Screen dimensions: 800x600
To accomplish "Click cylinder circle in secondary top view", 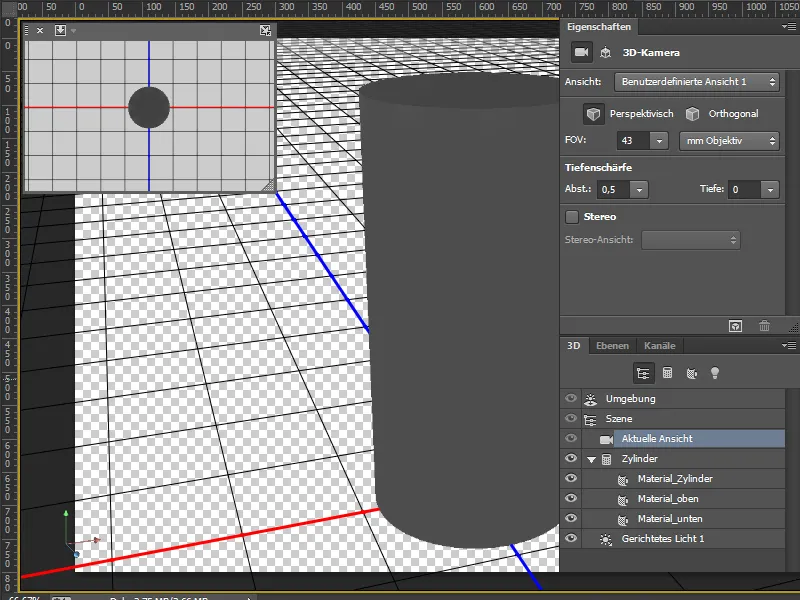I will [x=149, y=107].
